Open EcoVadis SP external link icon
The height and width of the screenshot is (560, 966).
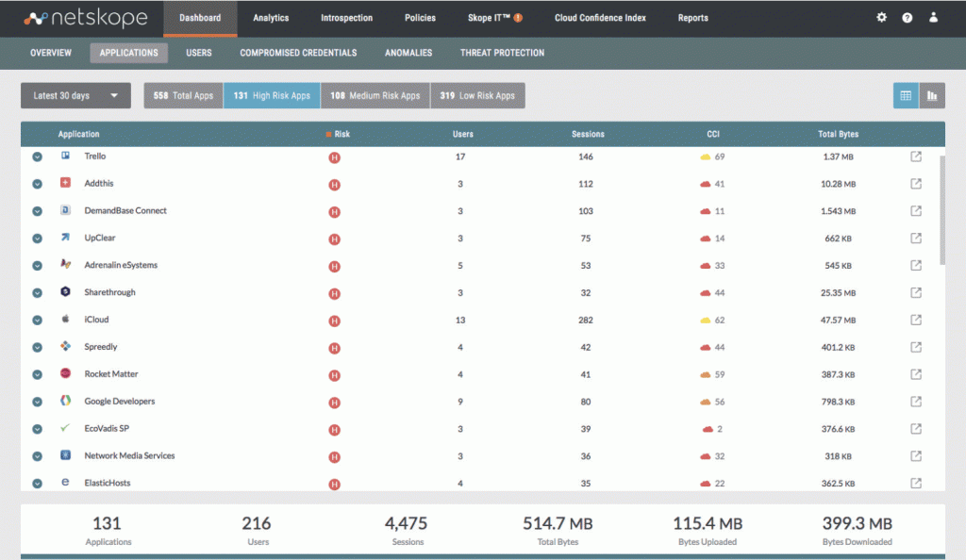click(916, 428)
